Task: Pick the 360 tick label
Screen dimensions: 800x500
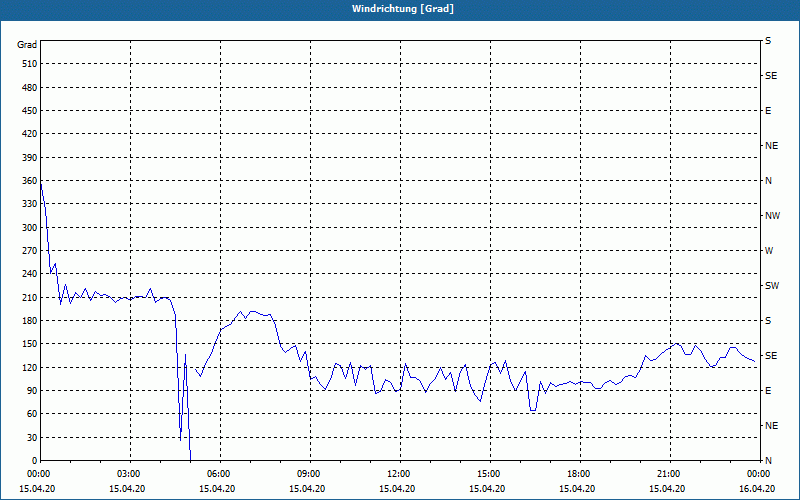Action: (30, 181)
